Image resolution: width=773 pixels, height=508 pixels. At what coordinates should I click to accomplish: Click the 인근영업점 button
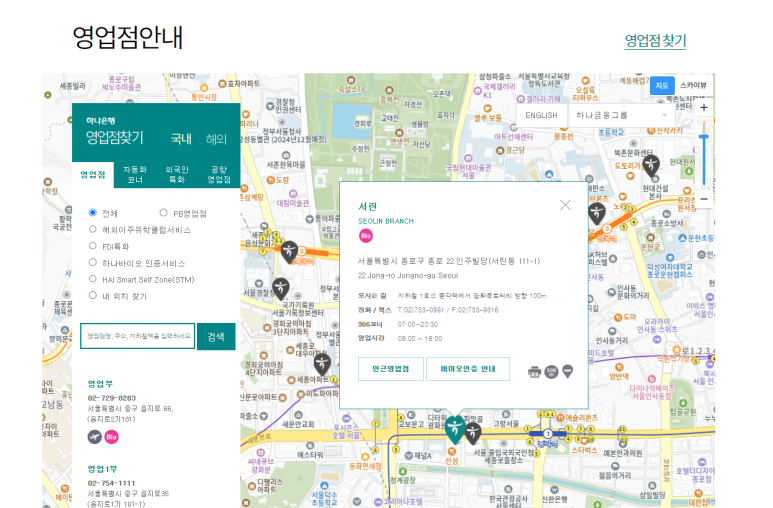click(390, 369)
